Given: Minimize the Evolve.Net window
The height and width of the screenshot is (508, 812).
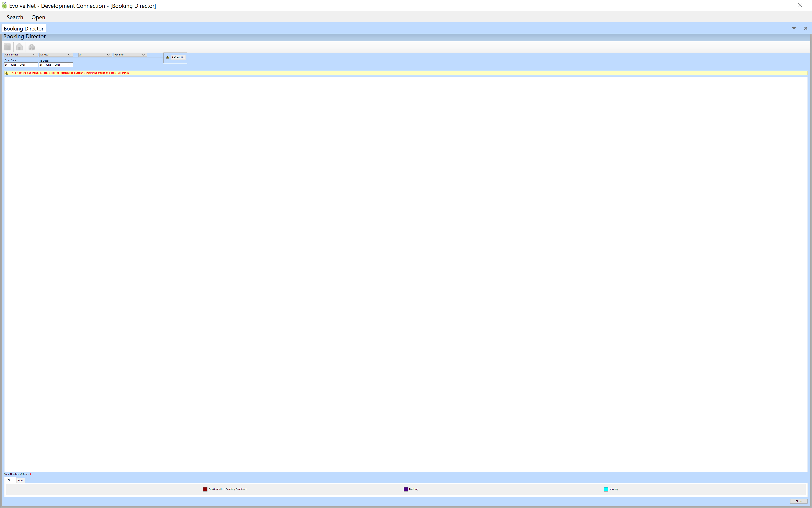Looking at the screenshot, I should [x=756, y=5].
